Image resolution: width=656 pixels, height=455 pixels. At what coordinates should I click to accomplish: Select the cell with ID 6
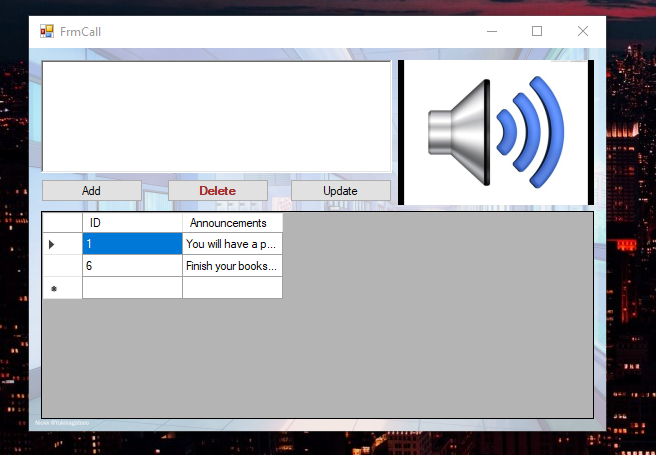pos(132,266)
